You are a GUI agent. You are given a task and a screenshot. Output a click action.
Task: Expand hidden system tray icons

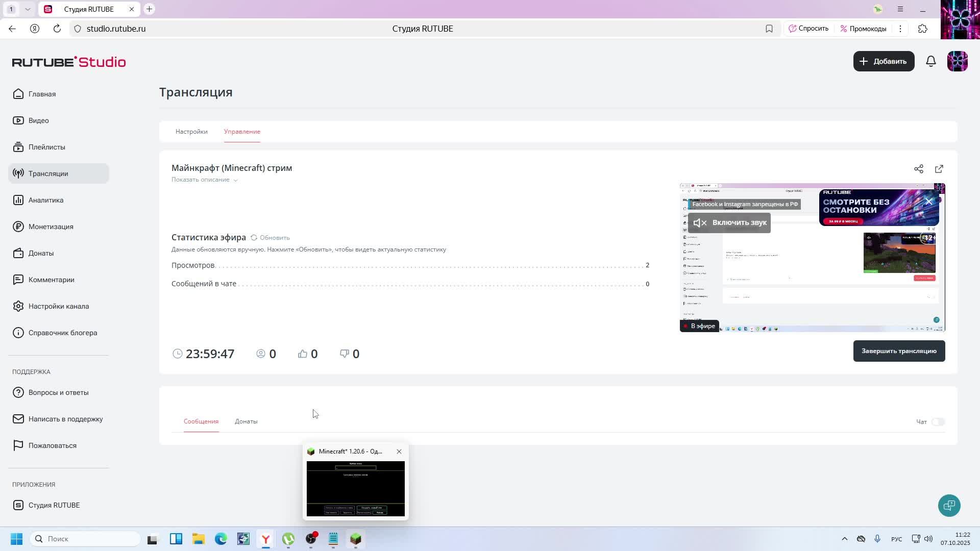(844, 539)
